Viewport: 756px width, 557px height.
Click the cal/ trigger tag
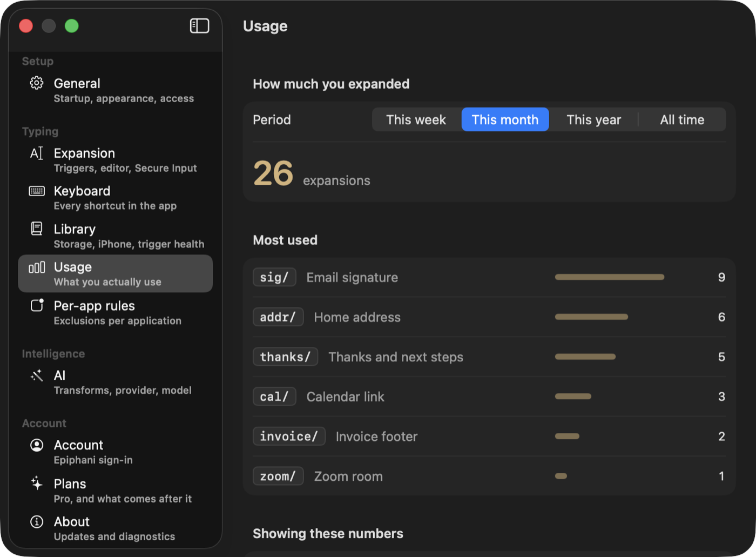[x=274, y=397]
